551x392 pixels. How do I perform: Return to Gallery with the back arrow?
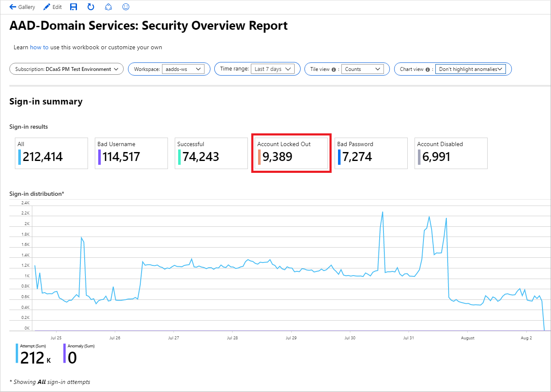pyautogui.click(x=12, y=6)
